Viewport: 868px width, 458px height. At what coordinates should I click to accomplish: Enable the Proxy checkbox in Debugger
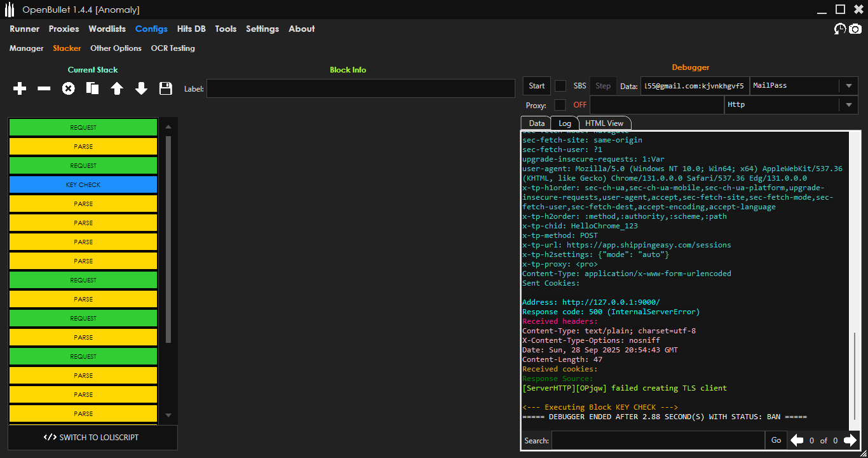(560, 105)
